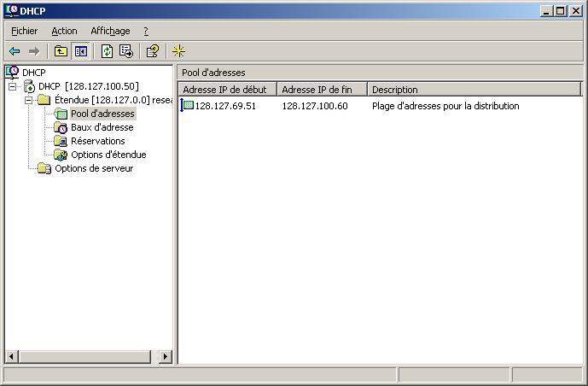Click the Export list toolbar icon
This screenshot has width=588, height=386.
tap(126, 51)
